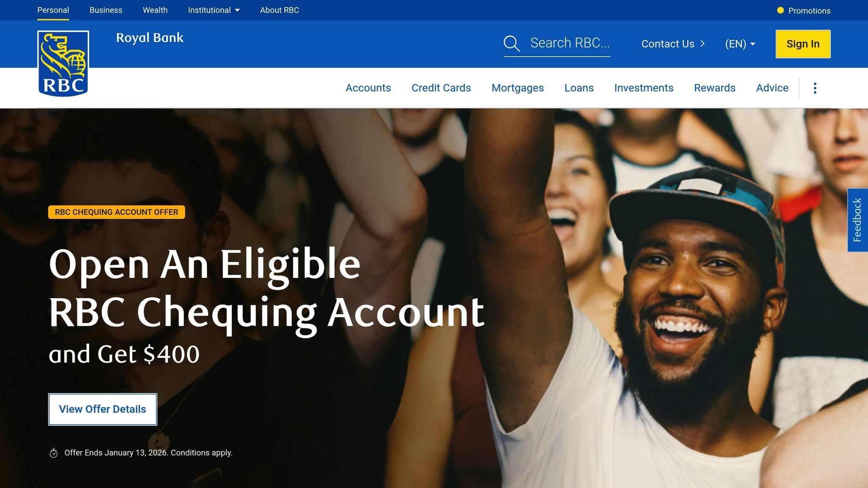Image resolution: width=868 pixels, height=488 pixels.
Task: Click the RBC Chequing Account Offer badge
Action: point(117,212)
